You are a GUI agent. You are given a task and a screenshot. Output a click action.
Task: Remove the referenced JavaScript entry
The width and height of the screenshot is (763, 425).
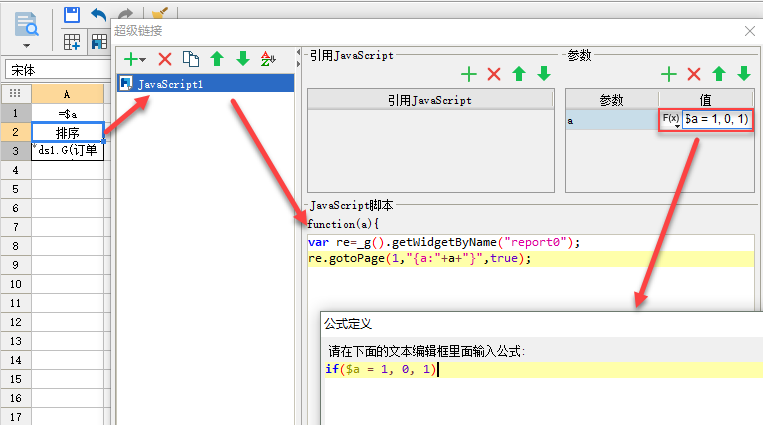pyautogui.click(x=494, y=74)
